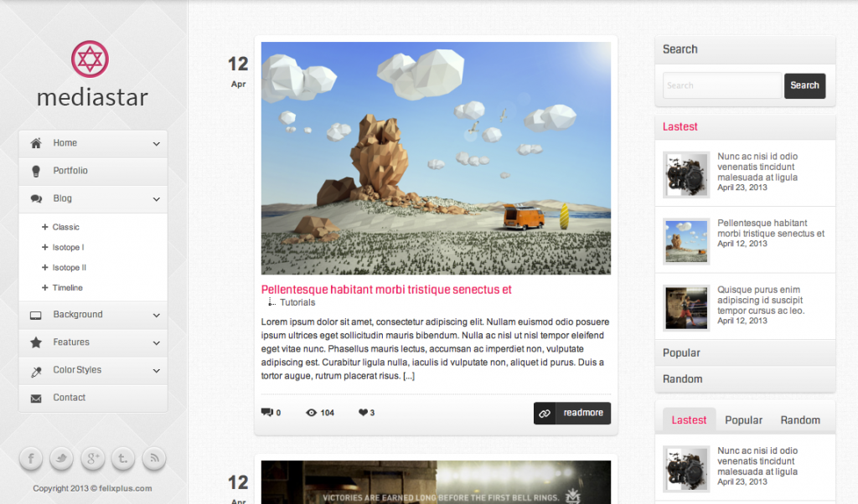Collapse the Blog menu chevron

pyautogui.click(x=156, y=199)
